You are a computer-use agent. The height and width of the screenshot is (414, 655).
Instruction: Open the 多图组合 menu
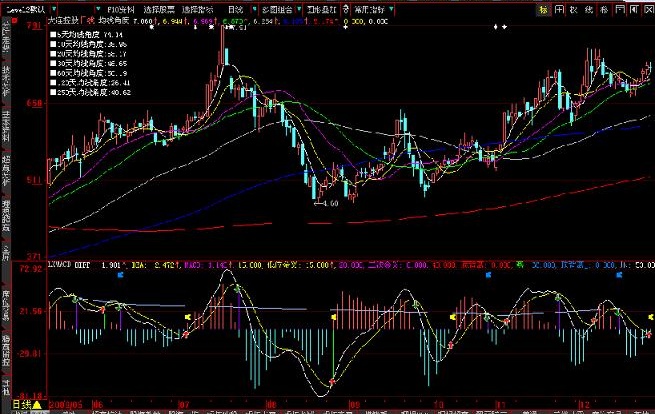click(x=277, y=9)
